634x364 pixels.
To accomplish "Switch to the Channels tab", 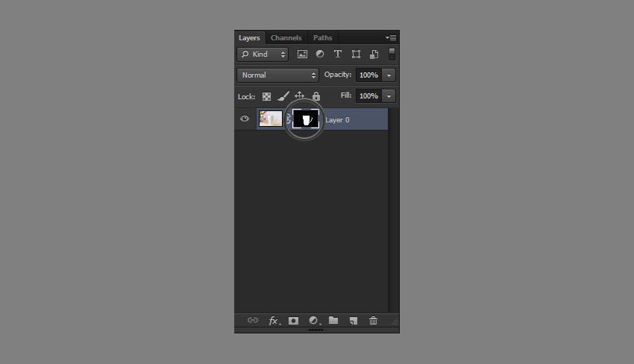I will (286, 37).
